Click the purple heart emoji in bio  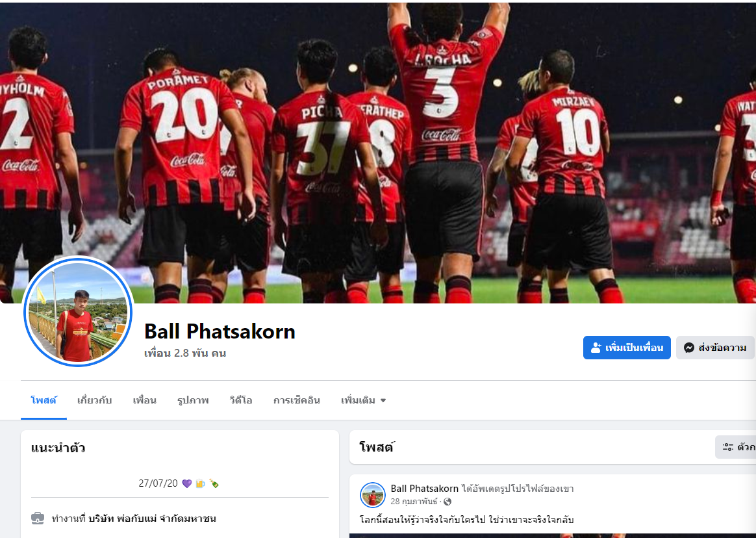[187, 483]
